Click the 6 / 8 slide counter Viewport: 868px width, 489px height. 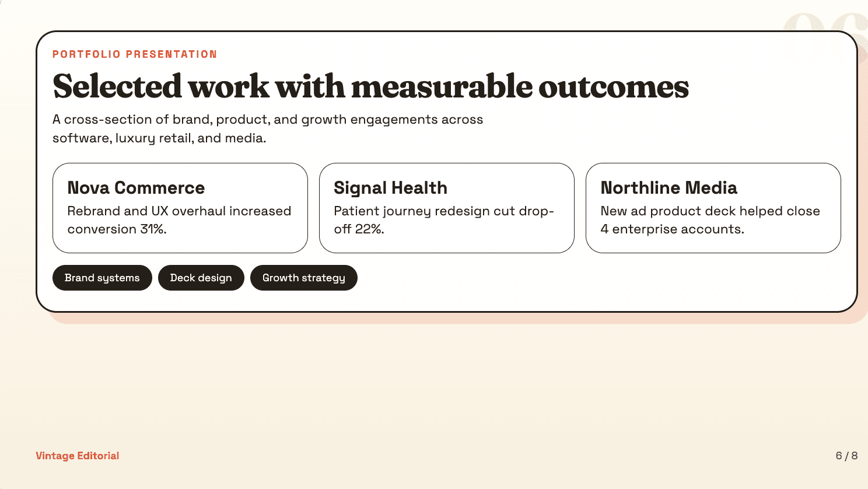[x=847, y=456]
